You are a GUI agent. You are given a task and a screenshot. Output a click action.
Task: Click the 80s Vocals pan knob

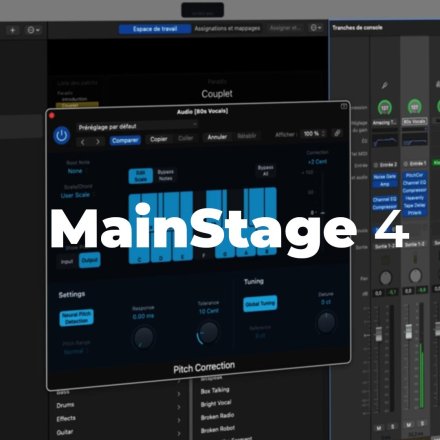pyautogui.click(x=415, y=276)
